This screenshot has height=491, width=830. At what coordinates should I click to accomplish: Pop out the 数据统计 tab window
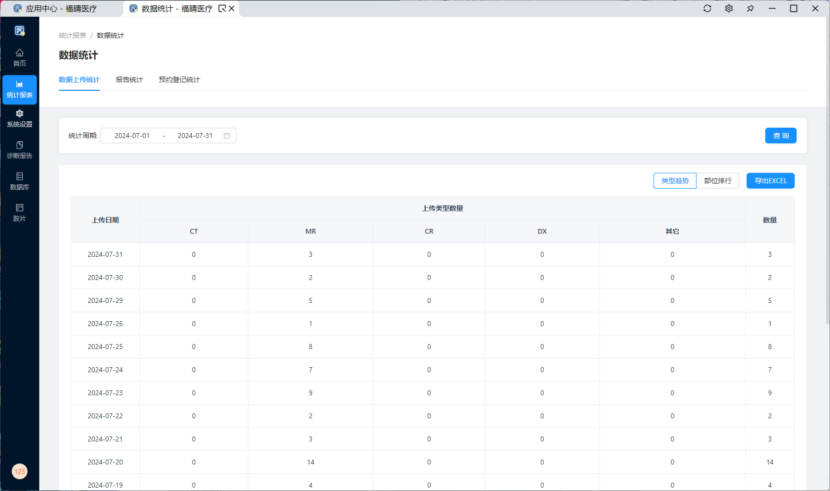click(222, 8)
